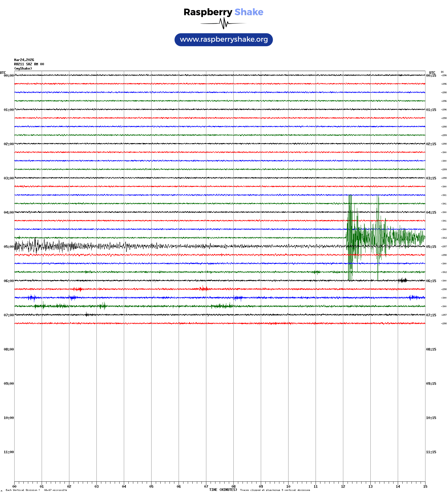The height and width of the screenshot is (494, 448).
Task: Click the 11:00 hour label on the left axis
Action: tap(9, 452)
